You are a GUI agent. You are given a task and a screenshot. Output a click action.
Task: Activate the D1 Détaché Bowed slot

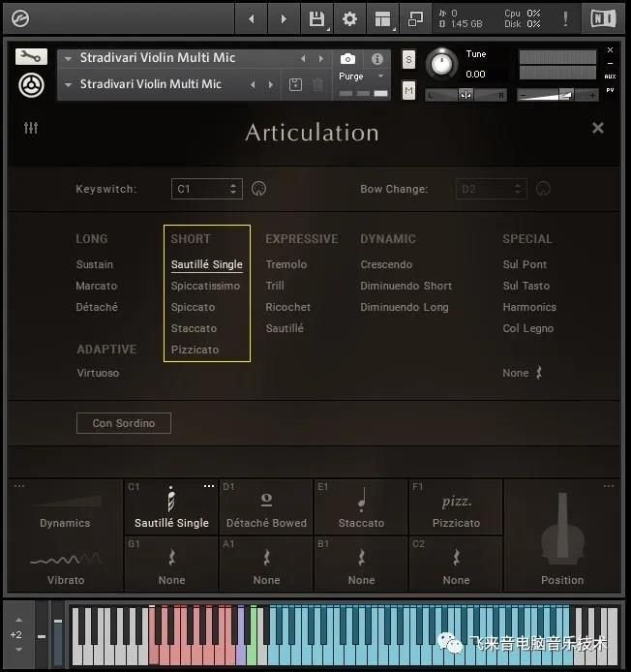click(x=266, y=506)
